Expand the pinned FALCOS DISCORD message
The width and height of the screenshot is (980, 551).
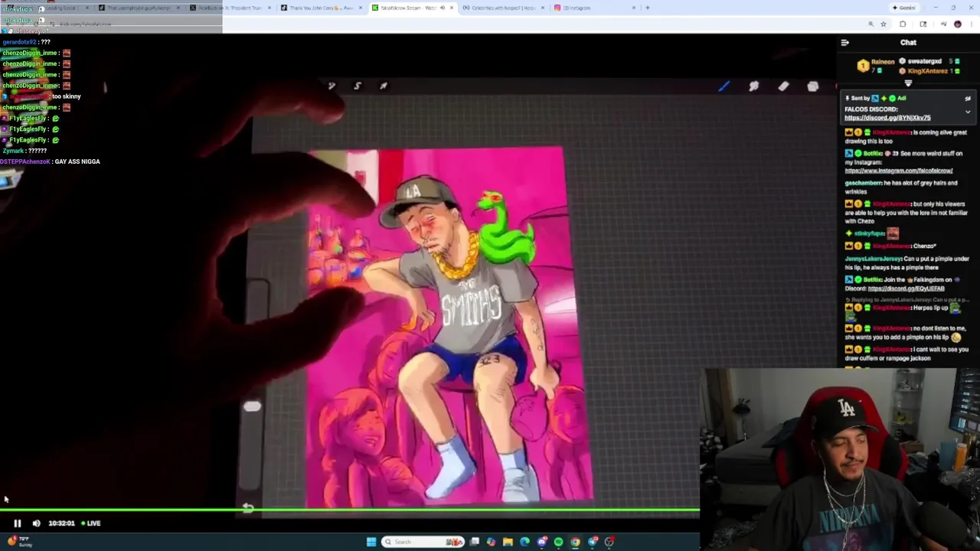(x=968, y=112)
